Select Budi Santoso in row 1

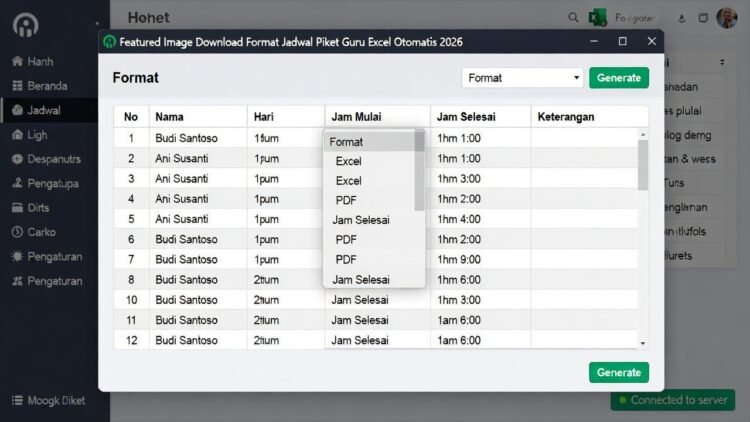tap(186, 138)
